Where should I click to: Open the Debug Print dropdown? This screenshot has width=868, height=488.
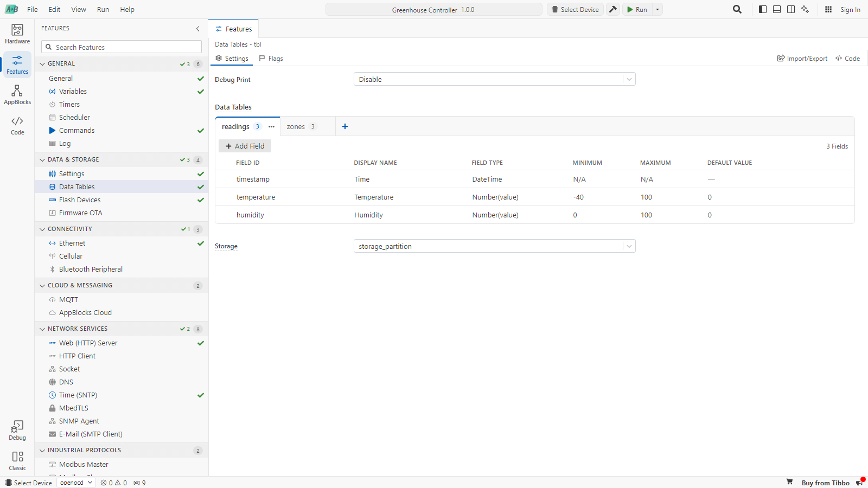point(494,79)
